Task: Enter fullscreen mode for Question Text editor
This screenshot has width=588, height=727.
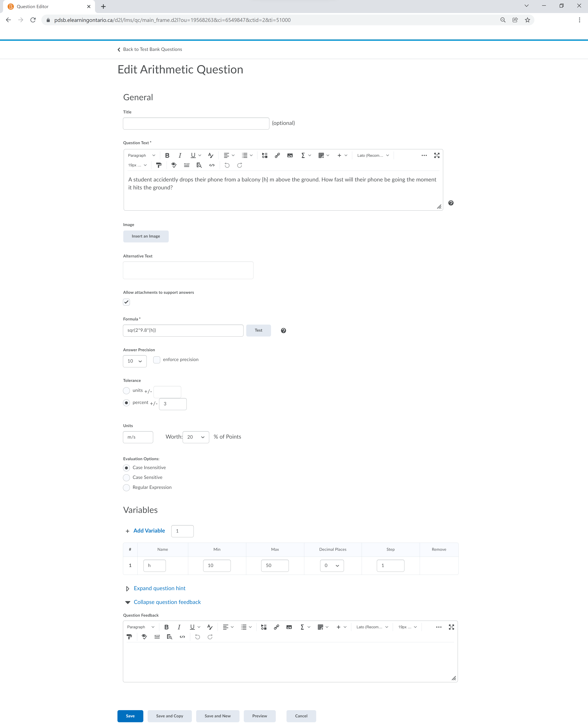Action: 437,155
